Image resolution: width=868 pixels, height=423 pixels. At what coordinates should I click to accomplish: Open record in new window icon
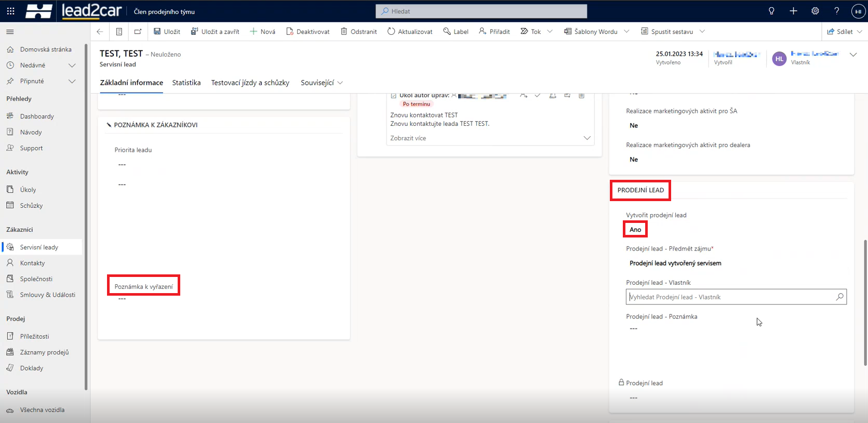click(x=138, y=32)
